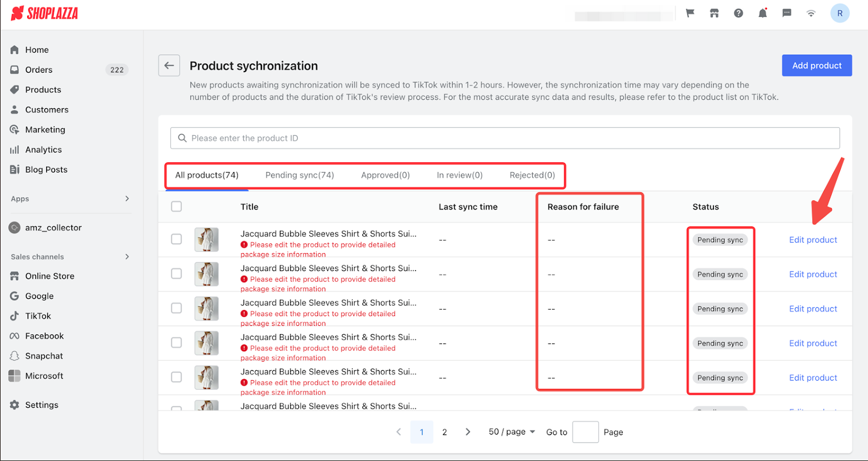Click the Microsoft squares icon

click(15, 376)
